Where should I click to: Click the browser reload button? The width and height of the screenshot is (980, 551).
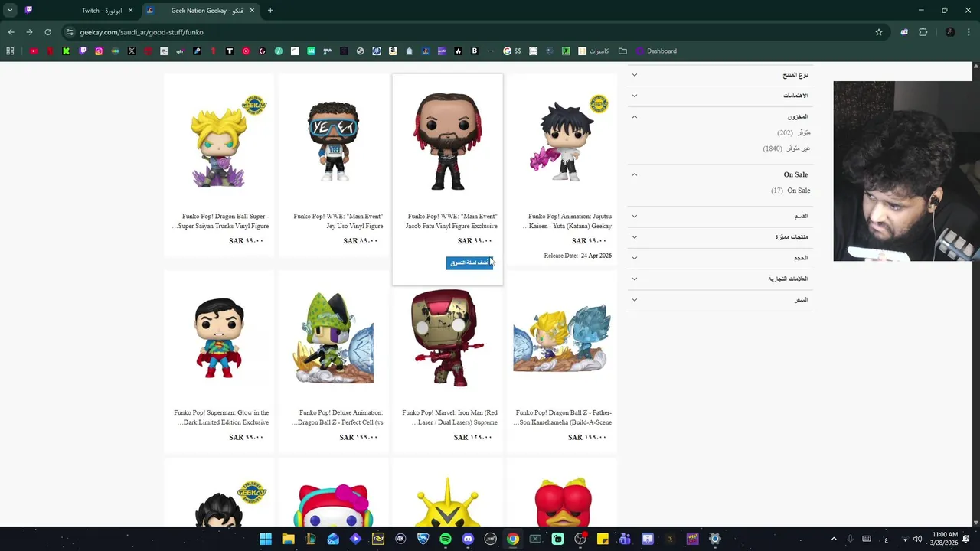(47, 32)
